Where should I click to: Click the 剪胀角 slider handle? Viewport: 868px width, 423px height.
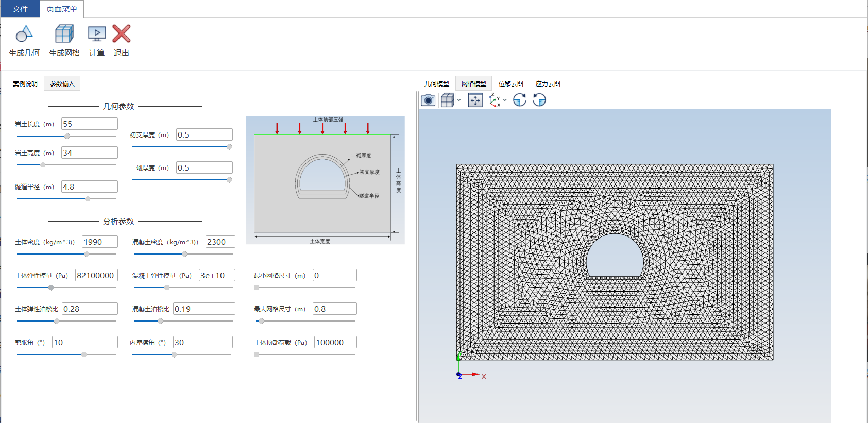click(x=84, y=354)
